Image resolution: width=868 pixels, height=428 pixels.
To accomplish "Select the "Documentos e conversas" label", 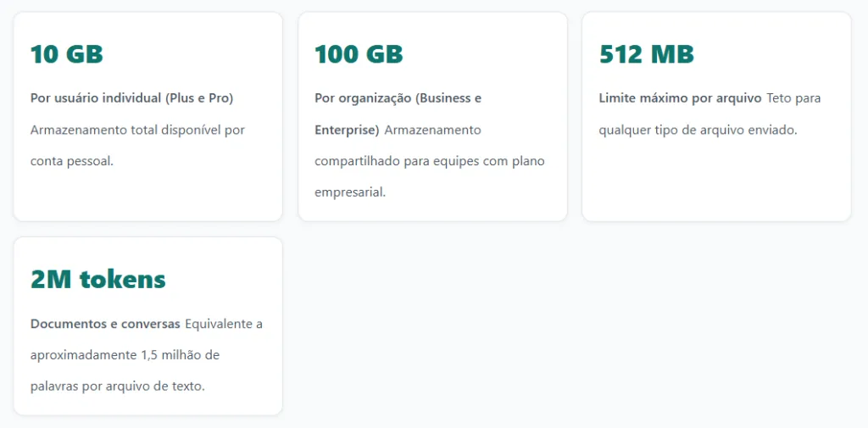I will pyautogui.click(x=105, y=324).
